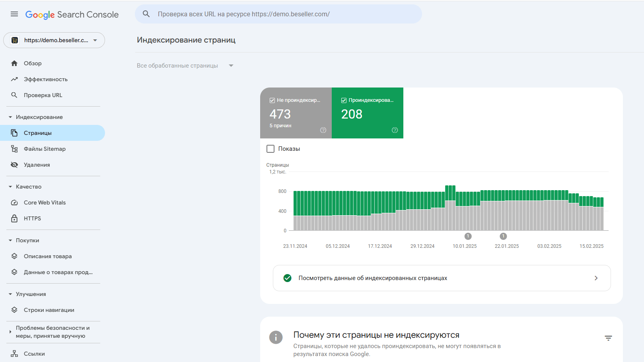Open Строки навигации layers icon
Image resolution: width=644 pixels, height=362 pixels.
pyautogui.click(x=14, y=310)
